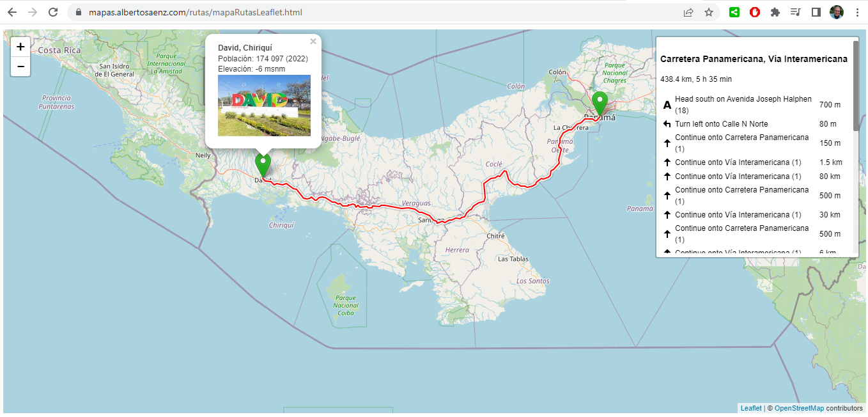Close the David, Chiriquí popup
This screenshot has width=868, height=417.
coord(313,41)
